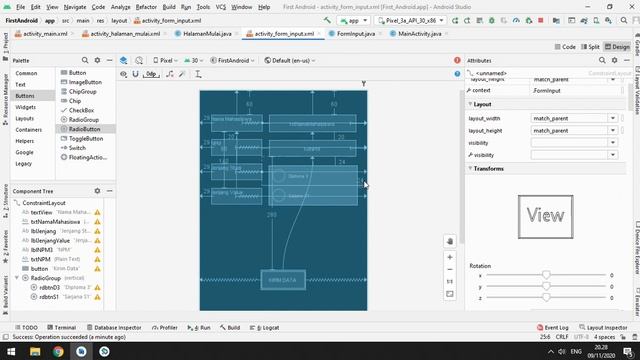Toggle view options eye icon
The width and height of the screenshot is (640, 360).
pos(123,74)
